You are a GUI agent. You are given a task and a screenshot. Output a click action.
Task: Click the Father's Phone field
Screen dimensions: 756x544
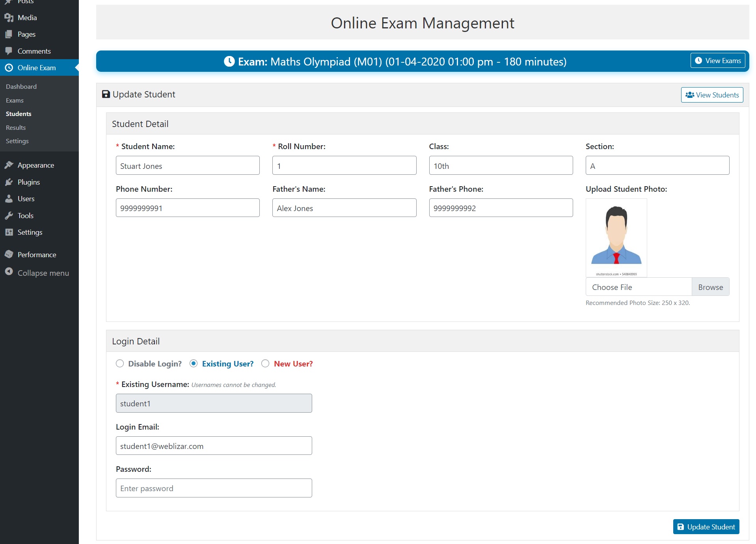(501, 208)
